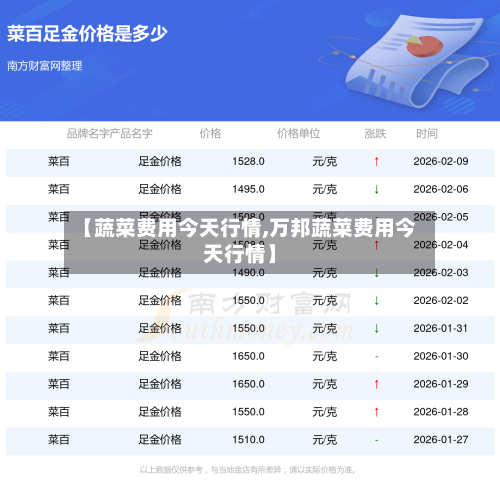Screen dimensions: 500x486
Task: Click the price 1550.0 in 2026-02-02 row
Action: tap(248, 301)
